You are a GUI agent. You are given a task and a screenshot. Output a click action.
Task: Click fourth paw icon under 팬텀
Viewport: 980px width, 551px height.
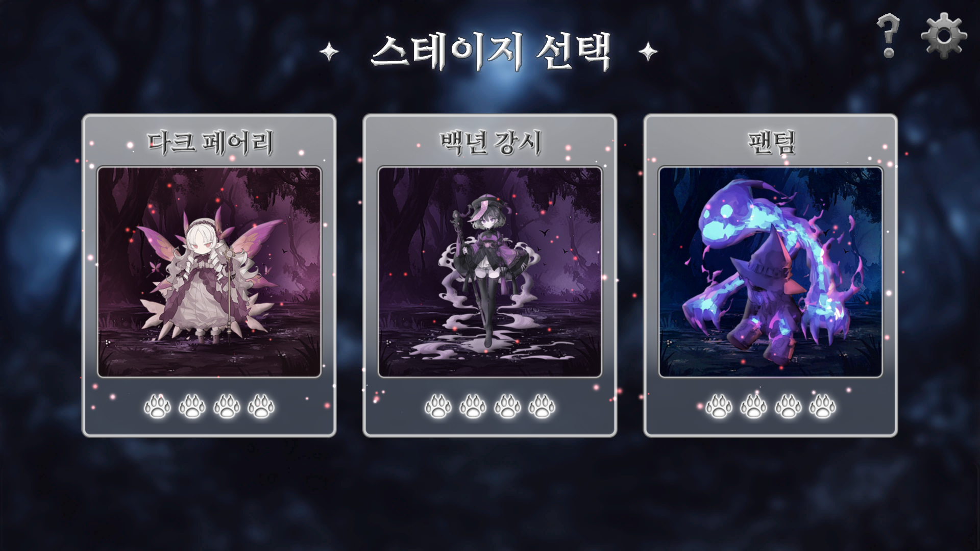pyautogui.click(x=822, y=407)
